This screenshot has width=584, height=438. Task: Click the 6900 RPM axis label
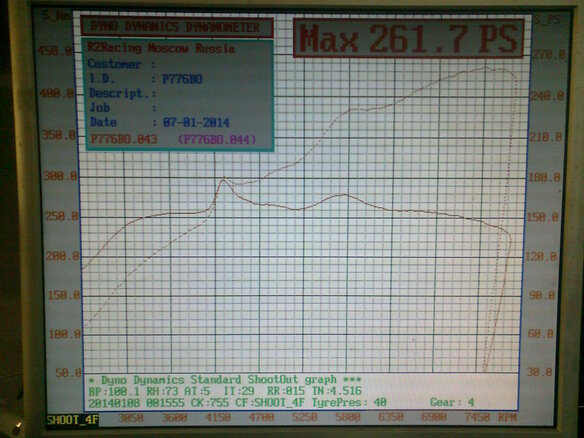click(x=434, y=417)
